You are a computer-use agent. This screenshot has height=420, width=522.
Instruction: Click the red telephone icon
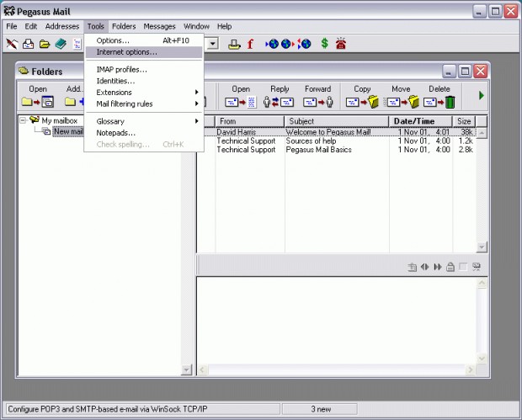[341, 44]
